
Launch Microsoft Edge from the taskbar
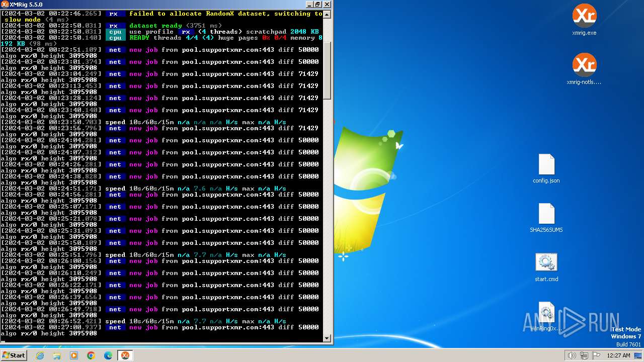point(108,355)
